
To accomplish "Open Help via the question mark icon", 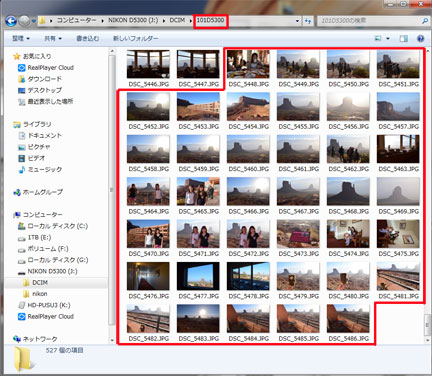I will (421, 38).
